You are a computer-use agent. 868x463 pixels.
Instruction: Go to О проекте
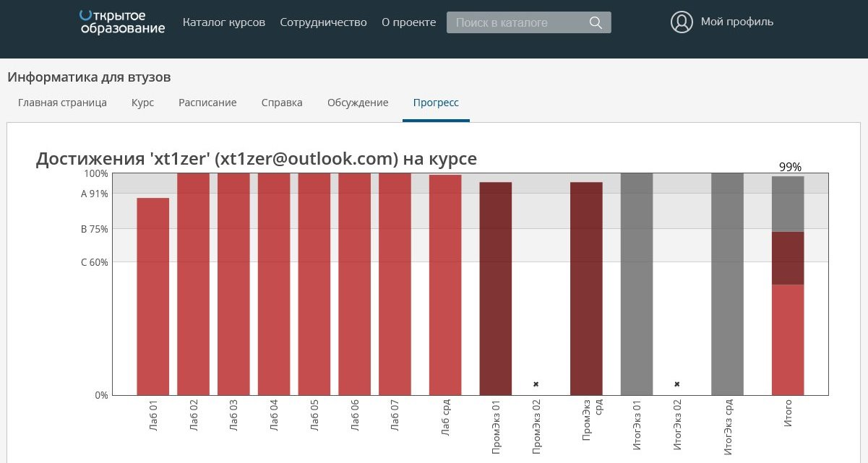408,22
